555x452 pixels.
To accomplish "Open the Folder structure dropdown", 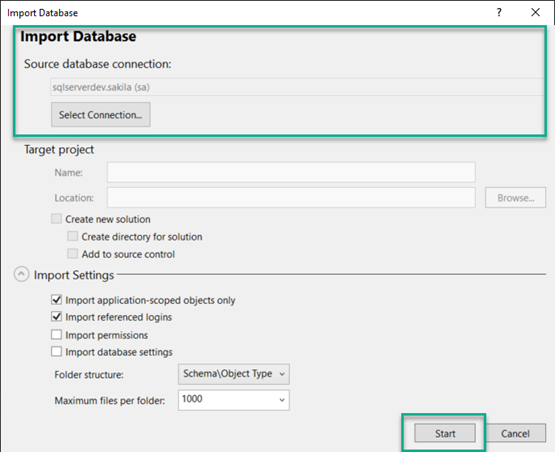I will [234, 374].
